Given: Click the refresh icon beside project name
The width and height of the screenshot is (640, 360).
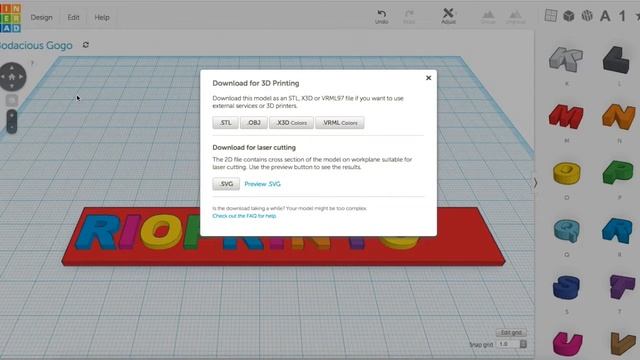Looking at the screenshot, I should pyautogui.click(x=86, y=44).
